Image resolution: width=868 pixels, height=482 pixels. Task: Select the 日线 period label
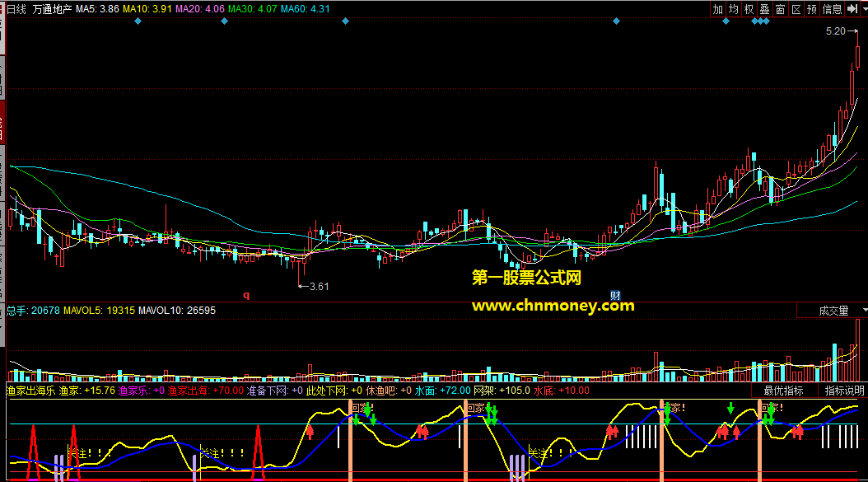[x=16, y=9]
